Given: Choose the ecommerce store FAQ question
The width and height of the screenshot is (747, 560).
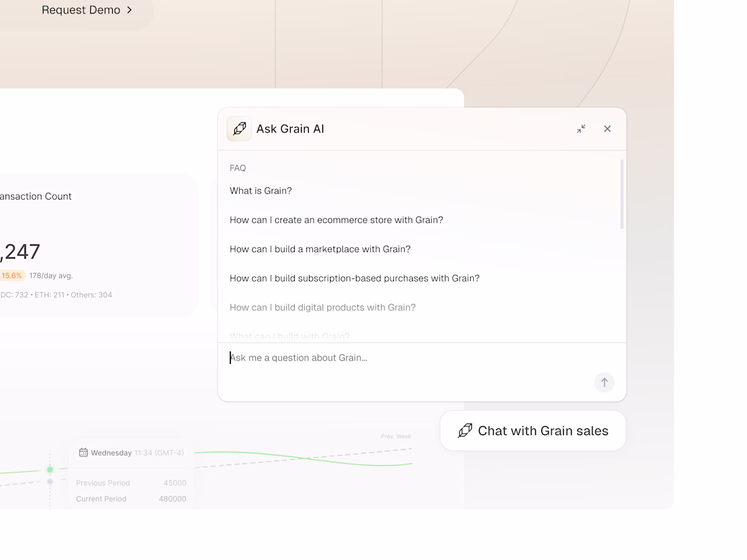Looking at the screenshot, I should pyautogui.click(x=336, y=220).
